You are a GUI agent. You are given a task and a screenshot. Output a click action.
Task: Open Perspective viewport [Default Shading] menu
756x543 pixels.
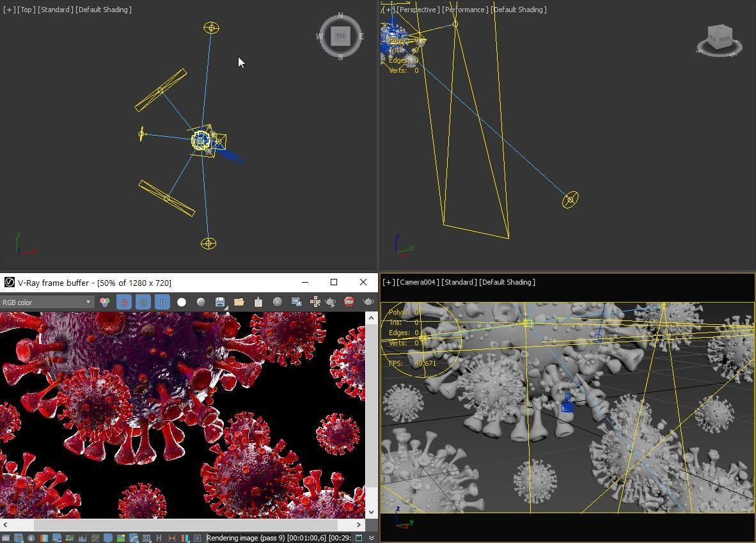(x=519, y=10)
